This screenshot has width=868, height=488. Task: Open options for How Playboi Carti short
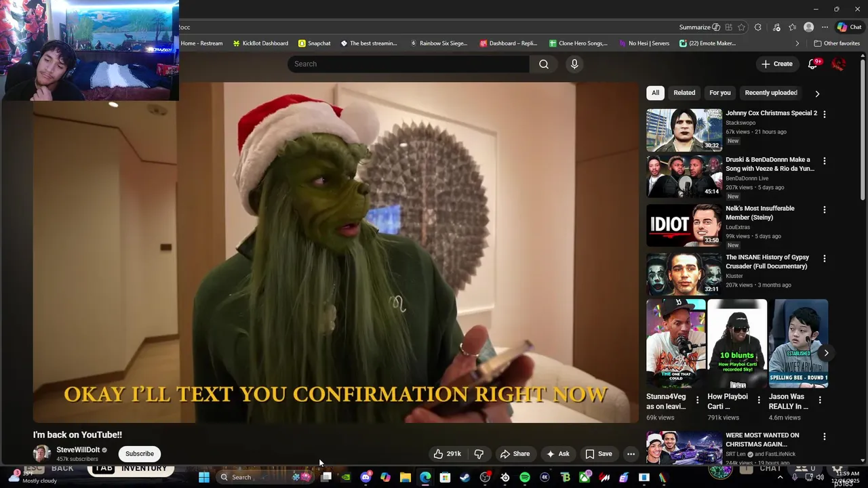tap(759, 400)
